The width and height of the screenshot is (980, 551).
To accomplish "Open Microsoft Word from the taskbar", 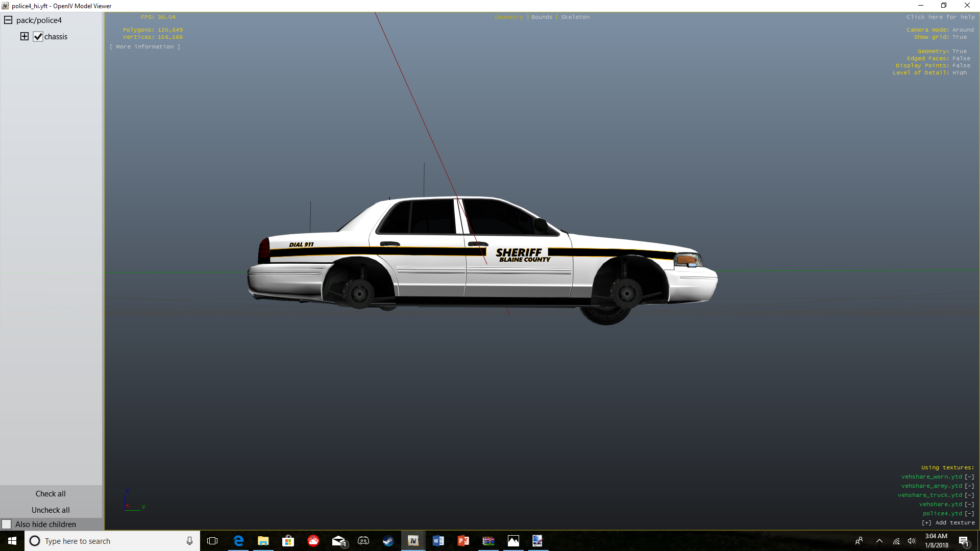I will 438,541.
